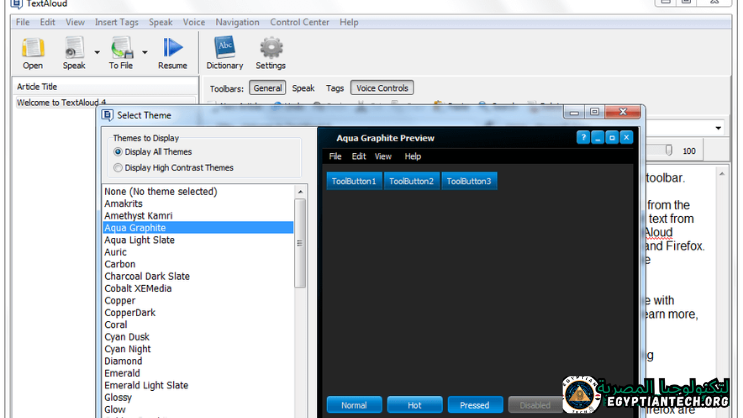Open the Dictionary tool
The height and width of the screenshot is (418, 743).
point(224,48)
